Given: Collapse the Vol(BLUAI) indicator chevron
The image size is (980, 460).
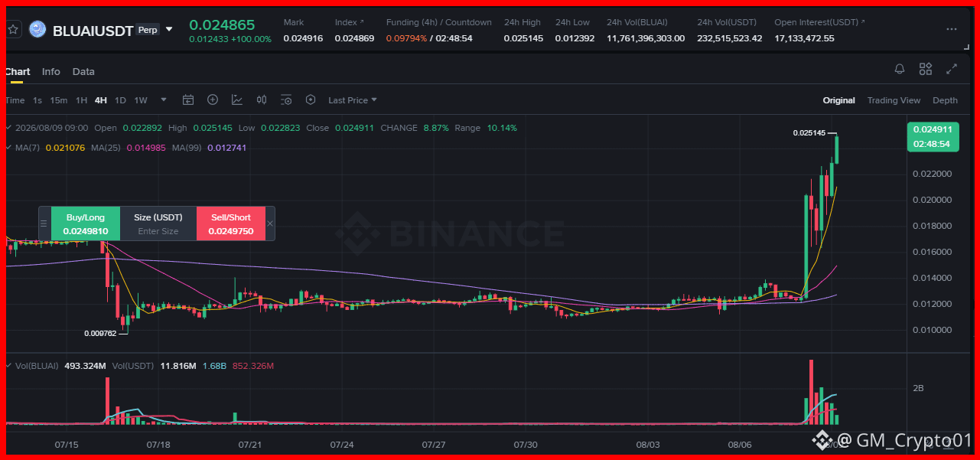Looking at the screenshot, I should tap(8, 366).
